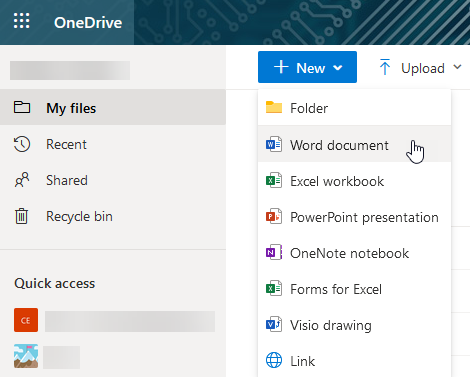Click the Upload arrow icon

[x=385, y=67]
